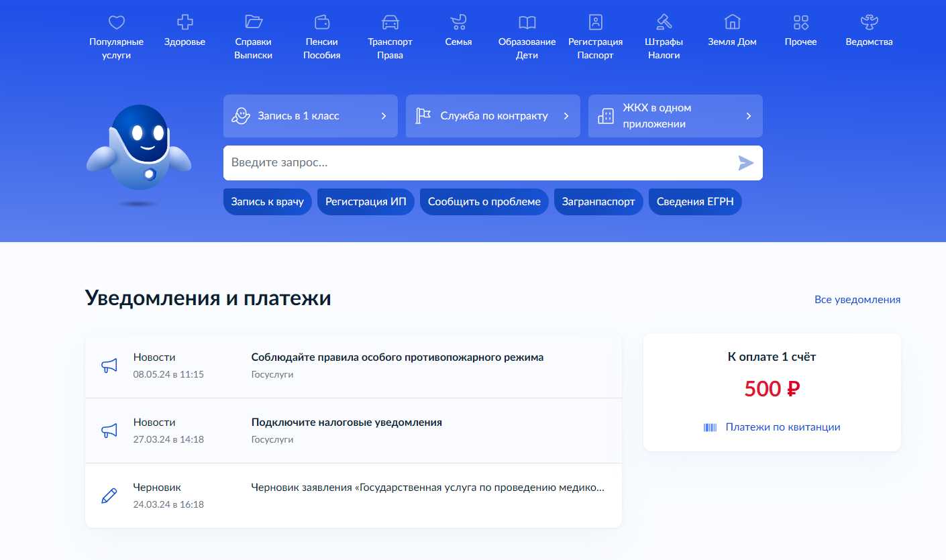Click the 500 ₽ amount to pay
The width and height of the screenshot is (946, 560).
point(772,389)
